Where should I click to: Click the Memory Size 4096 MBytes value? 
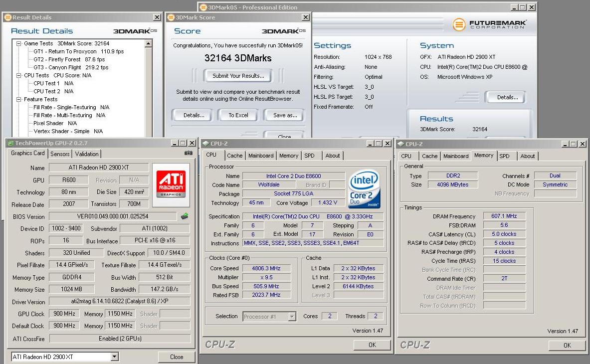click(453, 184)
